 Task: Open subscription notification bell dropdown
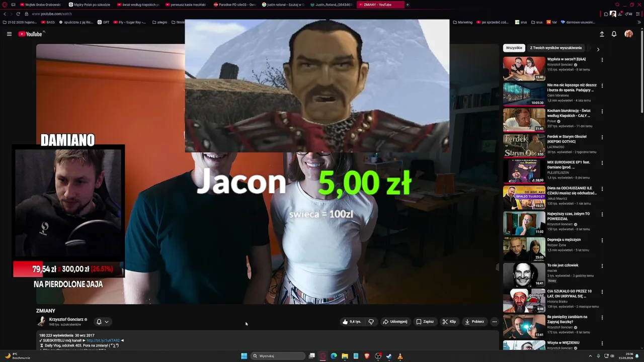point(102,321)
